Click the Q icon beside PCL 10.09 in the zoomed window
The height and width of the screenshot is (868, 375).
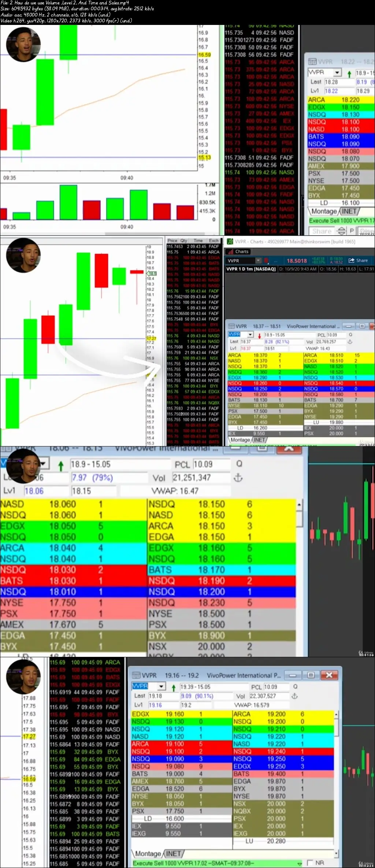pos(239,464)
